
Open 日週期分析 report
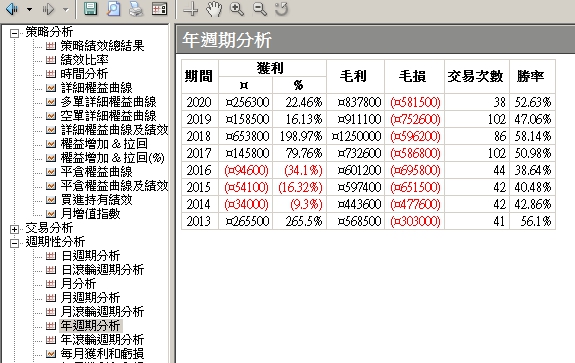point(91,256)
